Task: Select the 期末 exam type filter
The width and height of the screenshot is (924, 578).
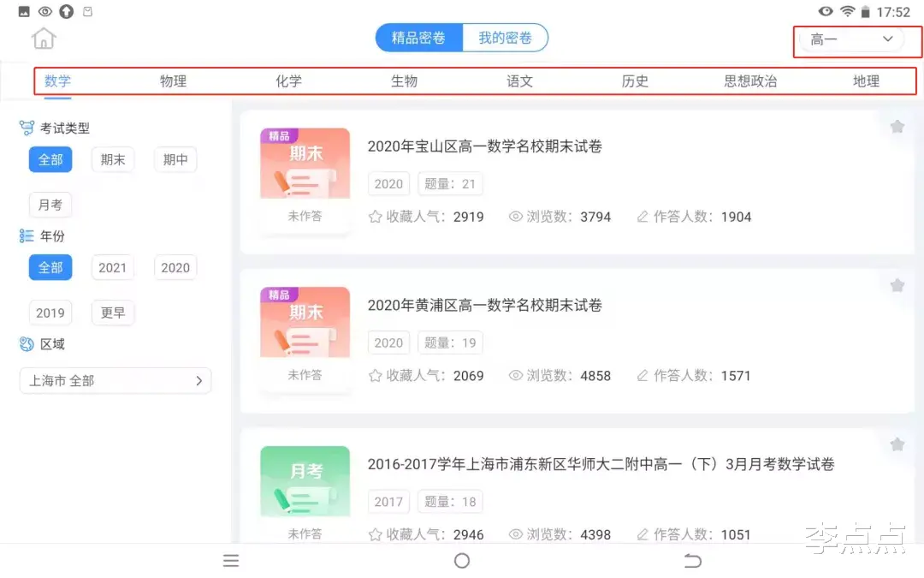Action: [112, 159]
